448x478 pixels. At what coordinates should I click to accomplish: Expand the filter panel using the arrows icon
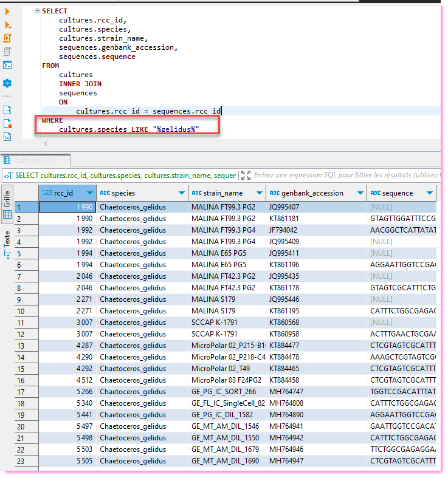click(x=246, y=176)
